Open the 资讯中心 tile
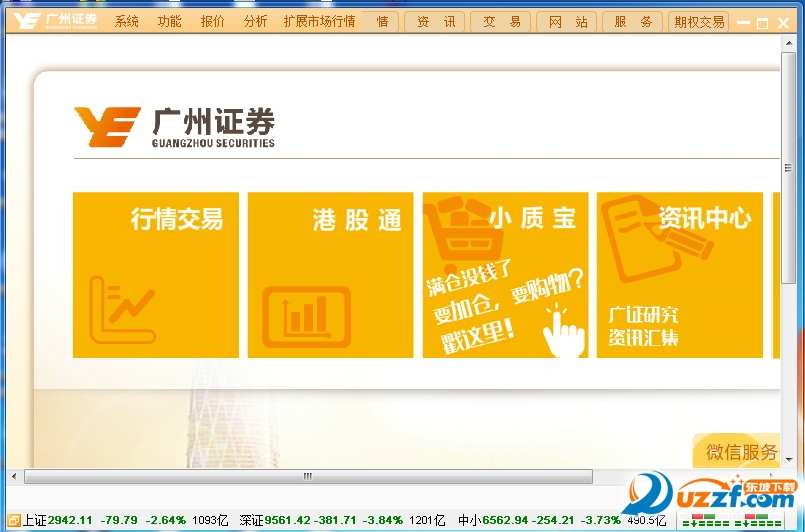The image size is (805, 532). point(680,275)
